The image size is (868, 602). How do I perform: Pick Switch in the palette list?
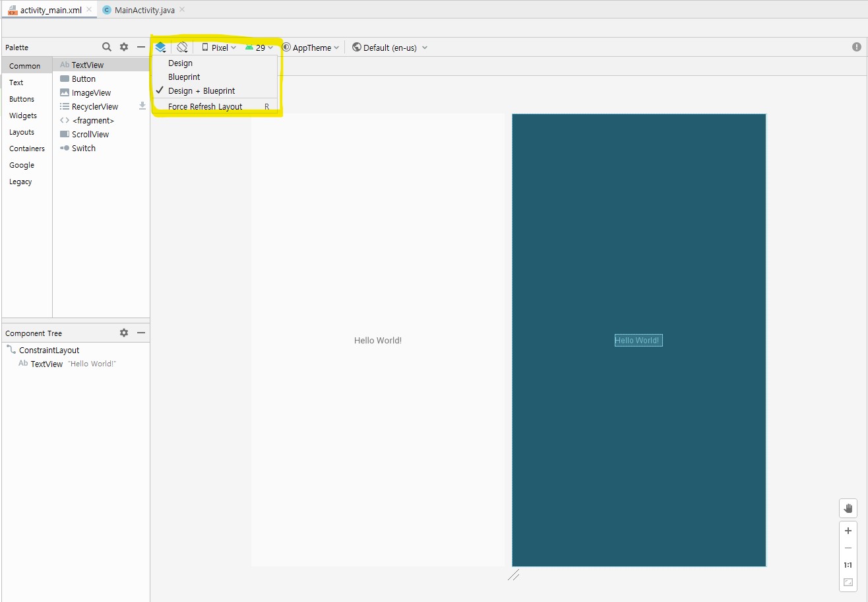click(102, 148)
